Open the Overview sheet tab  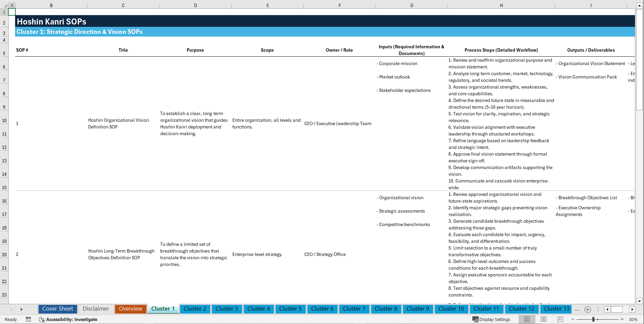tap(130, 309)
